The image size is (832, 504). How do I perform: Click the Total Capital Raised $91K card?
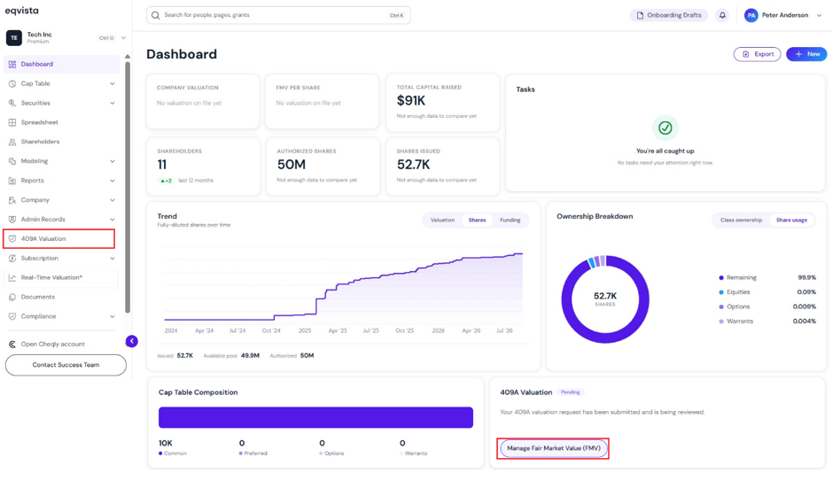(x=442, y=103)
